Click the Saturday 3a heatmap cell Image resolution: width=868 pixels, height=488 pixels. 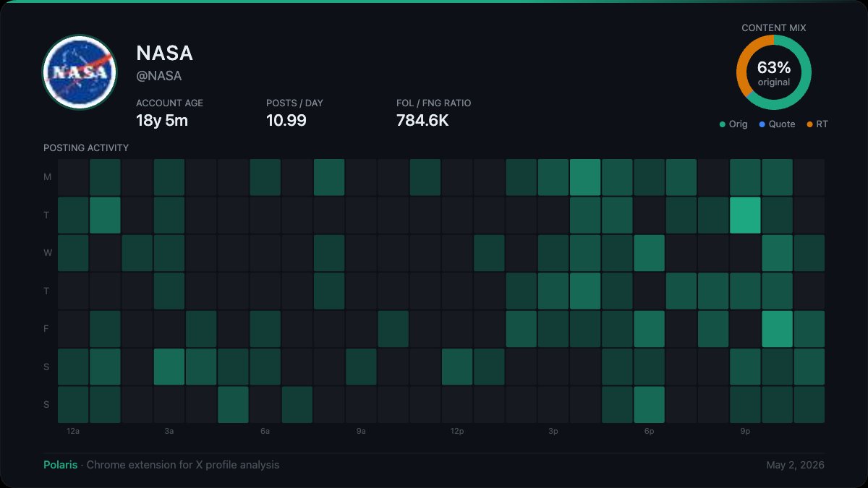(x=169, y=367)
